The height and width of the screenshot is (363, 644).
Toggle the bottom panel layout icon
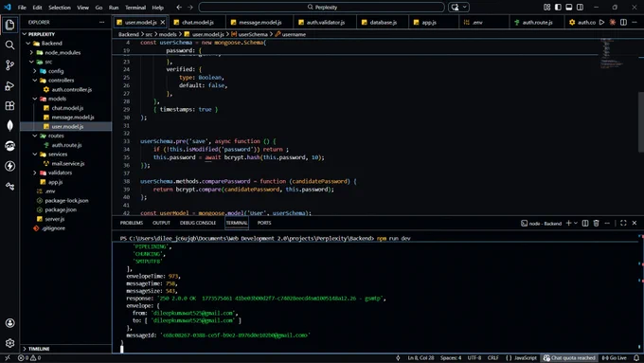(569, 8)
